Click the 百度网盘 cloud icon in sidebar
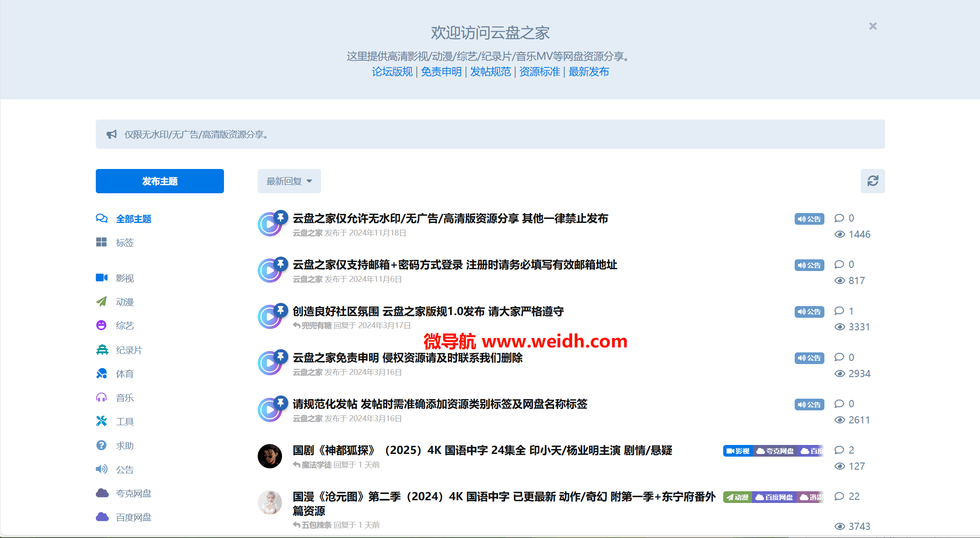Image resolution: width=980 pixels, height=538 pixels. (x=102, y=517)
